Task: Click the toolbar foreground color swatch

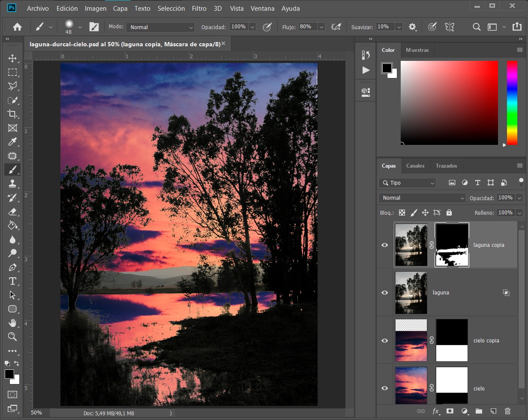Action: click(9, 374)
